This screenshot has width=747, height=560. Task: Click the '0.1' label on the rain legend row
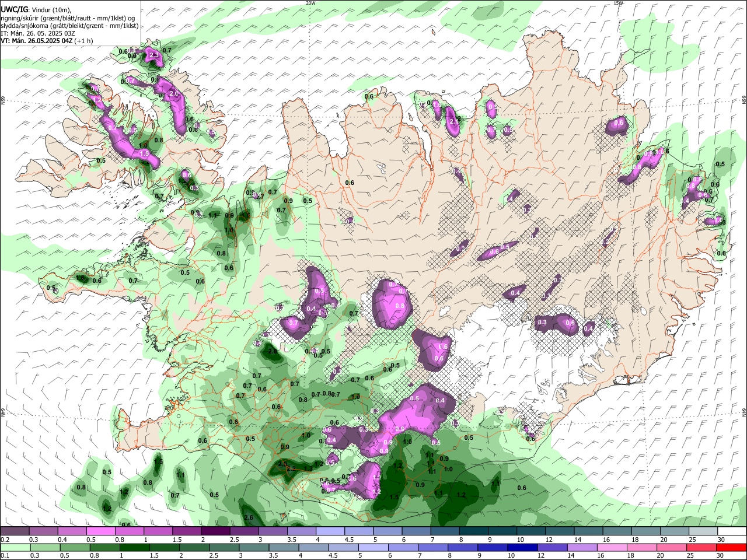pos(5,556)
